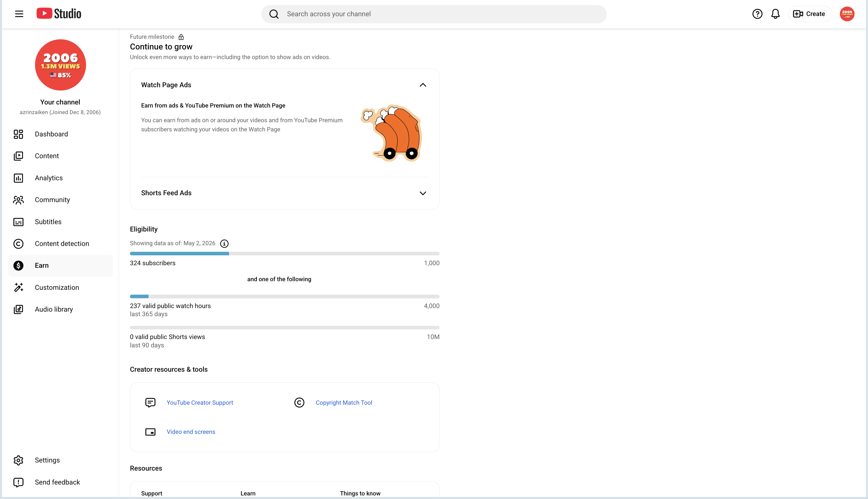Open the Community section

(60, 200)
